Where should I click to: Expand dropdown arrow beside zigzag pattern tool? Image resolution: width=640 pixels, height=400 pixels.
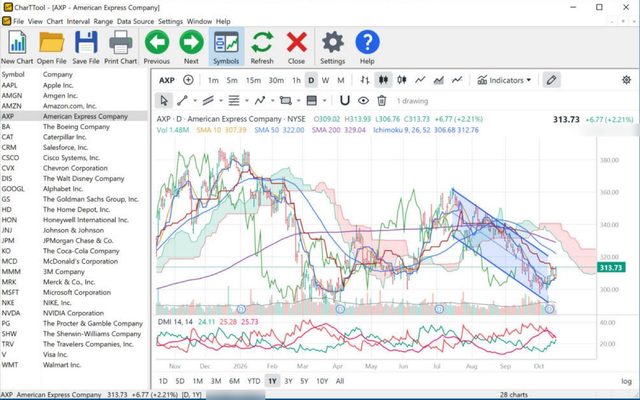pos(272,101)
